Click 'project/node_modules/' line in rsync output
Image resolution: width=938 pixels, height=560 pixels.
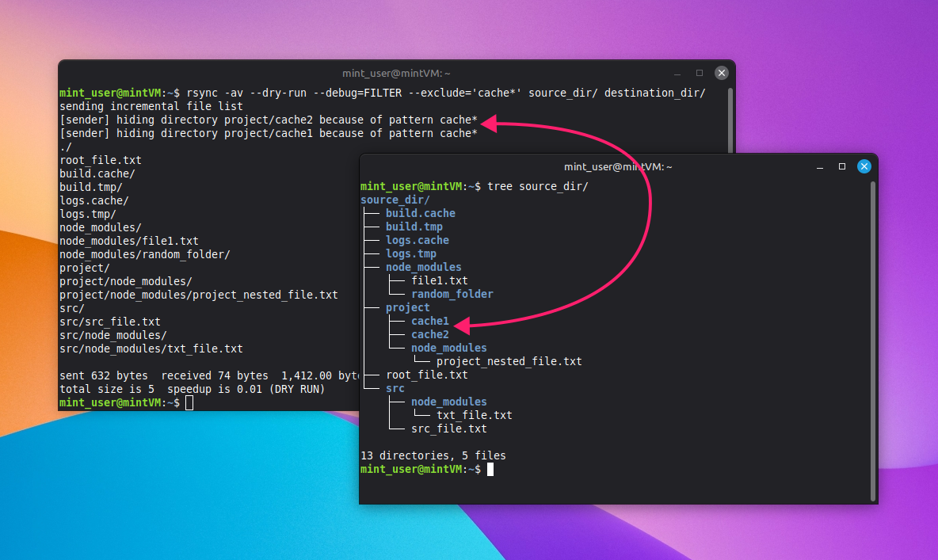pos(126,281)
